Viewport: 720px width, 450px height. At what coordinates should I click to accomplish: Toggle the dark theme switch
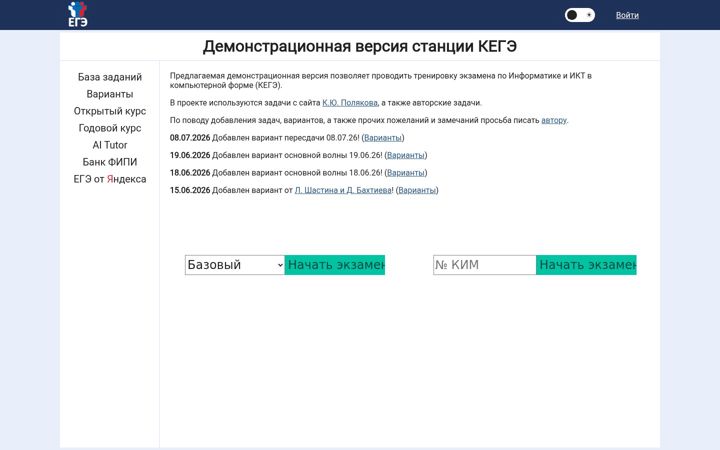coord(579,15)
